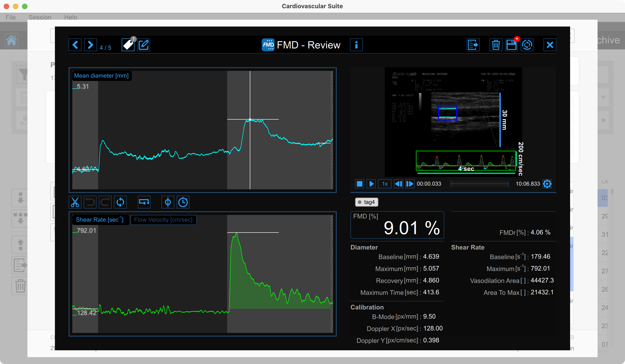Click the scissors cut tool icon
The image size is (625, 364).
pos(75,202)
